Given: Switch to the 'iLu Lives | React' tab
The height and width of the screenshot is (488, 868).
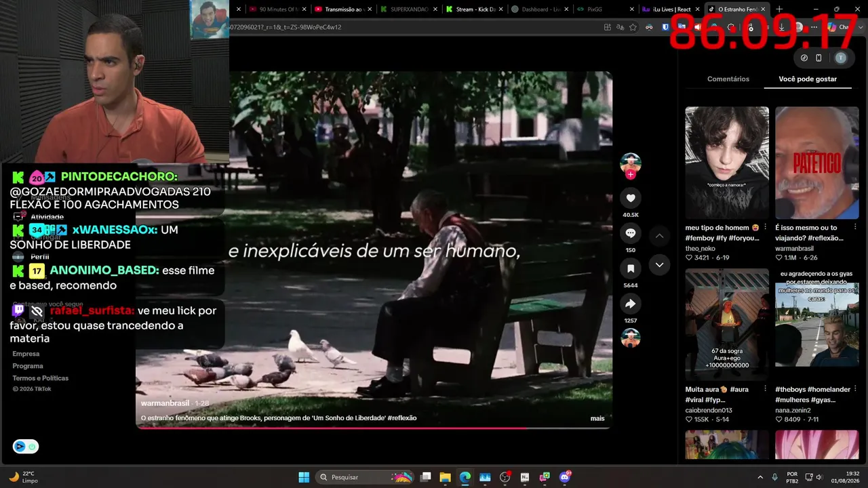Looking at the screenshot, I should (x=670, y=9).
